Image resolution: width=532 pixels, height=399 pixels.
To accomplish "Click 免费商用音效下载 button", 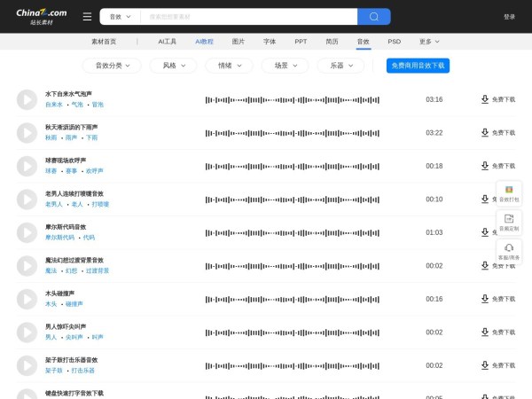I will (x=418, y=66).
